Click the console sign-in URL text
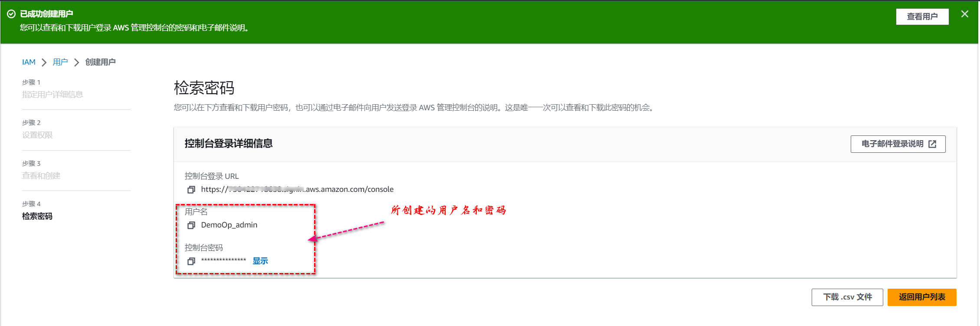This screenshot has width=980, height=326. [297, 189]
